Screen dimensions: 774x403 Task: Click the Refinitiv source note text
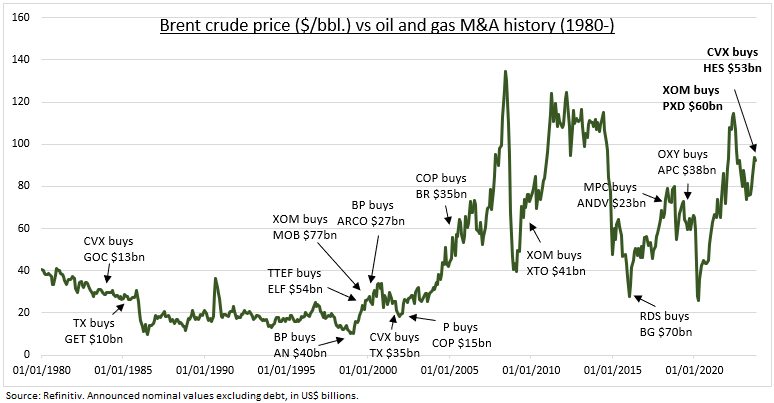pyautogui.click(x=182, y=395)
